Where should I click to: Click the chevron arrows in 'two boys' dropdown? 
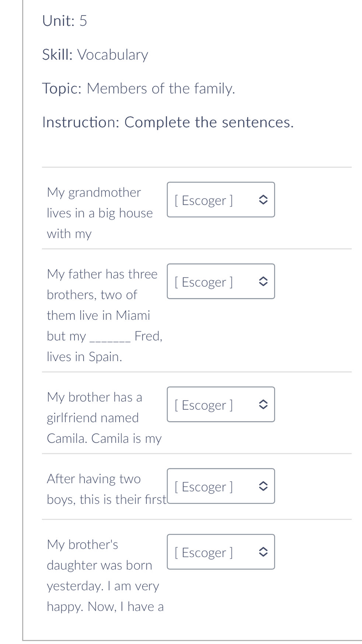pyautogui.click(x=263, y=486)
